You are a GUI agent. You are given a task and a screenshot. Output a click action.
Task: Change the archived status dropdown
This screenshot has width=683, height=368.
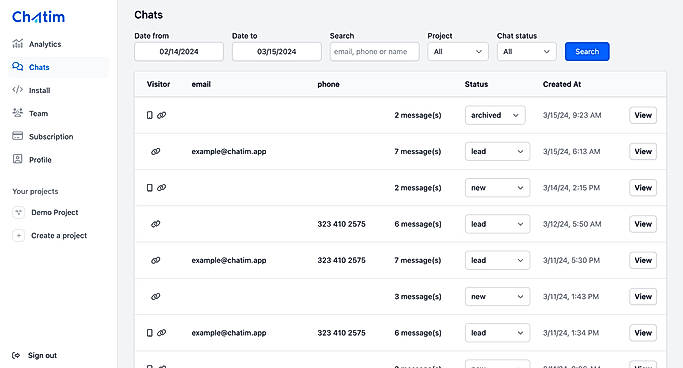pos(495,115)
